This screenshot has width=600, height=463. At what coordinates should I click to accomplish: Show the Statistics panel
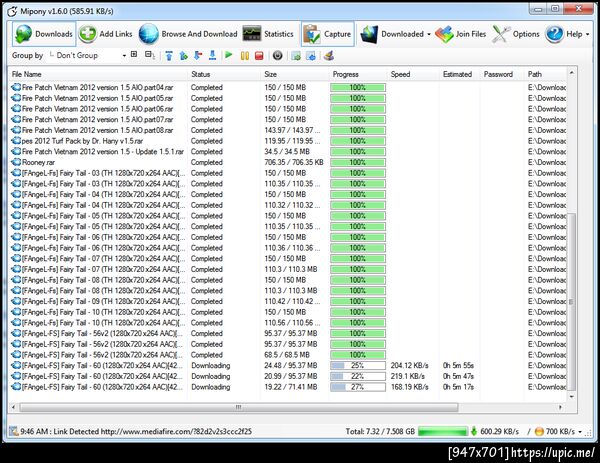pos(268,34)
